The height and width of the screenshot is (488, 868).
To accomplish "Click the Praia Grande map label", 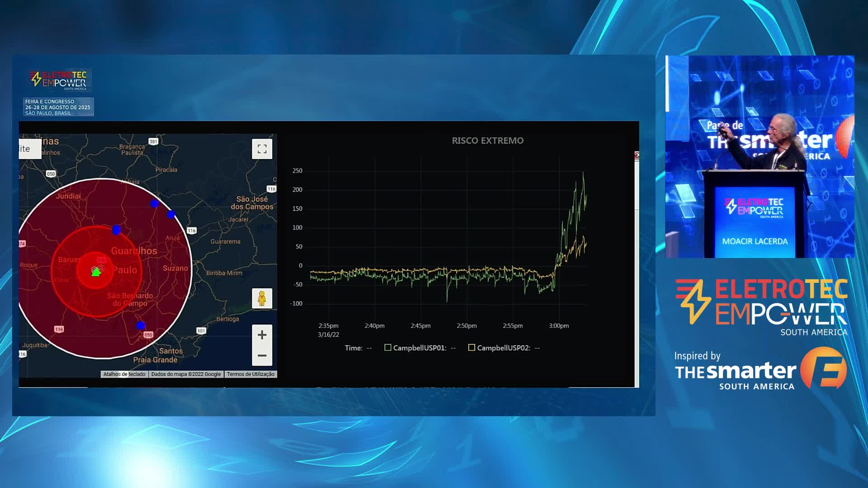I will [155, 360].
